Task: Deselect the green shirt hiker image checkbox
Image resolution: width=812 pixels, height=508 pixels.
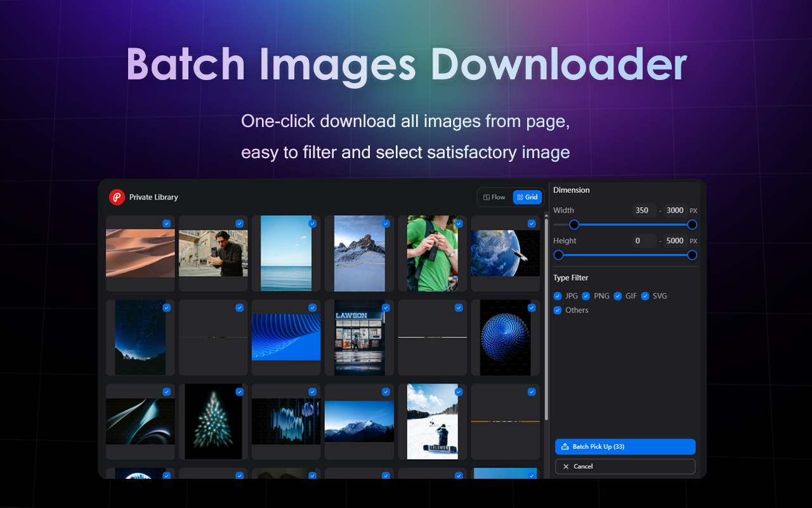Action: (459, 224)
